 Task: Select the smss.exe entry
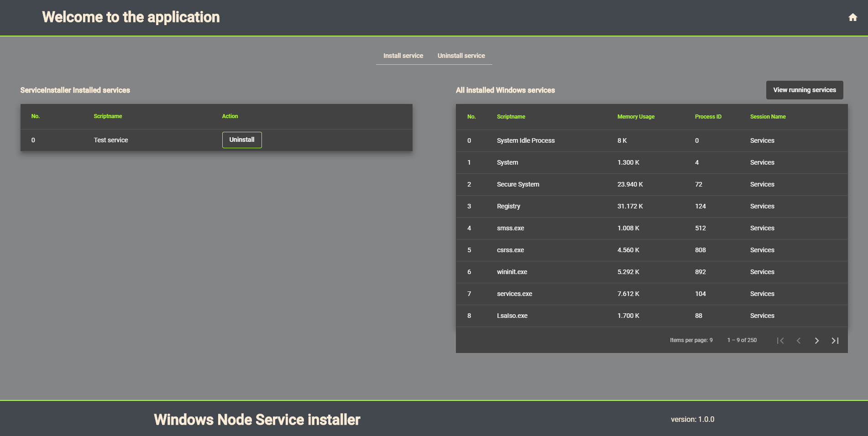(510, 228)
